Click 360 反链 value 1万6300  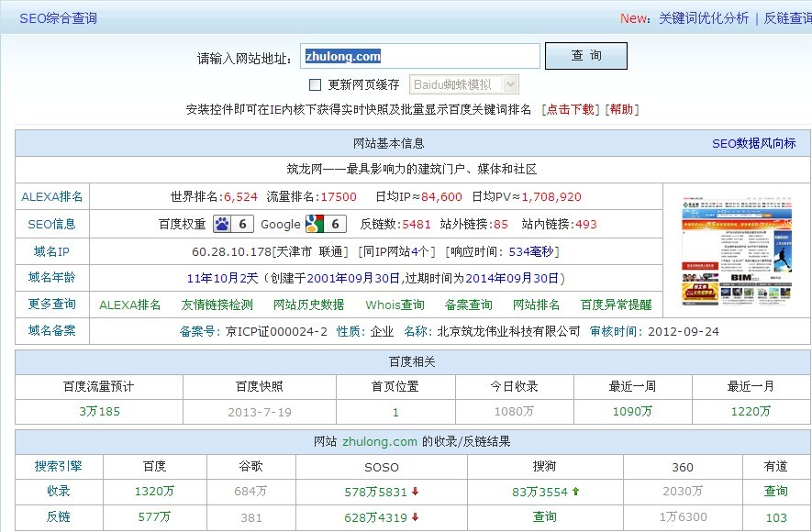(683, 517)
